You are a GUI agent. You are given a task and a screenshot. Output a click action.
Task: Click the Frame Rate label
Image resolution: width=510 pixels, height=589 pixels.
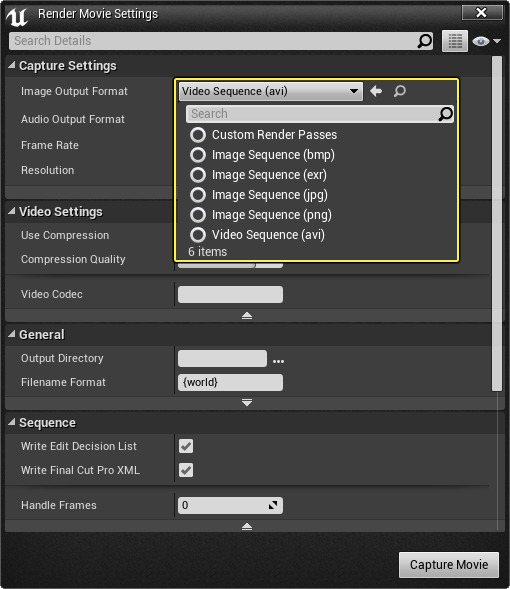coord(50,145)
